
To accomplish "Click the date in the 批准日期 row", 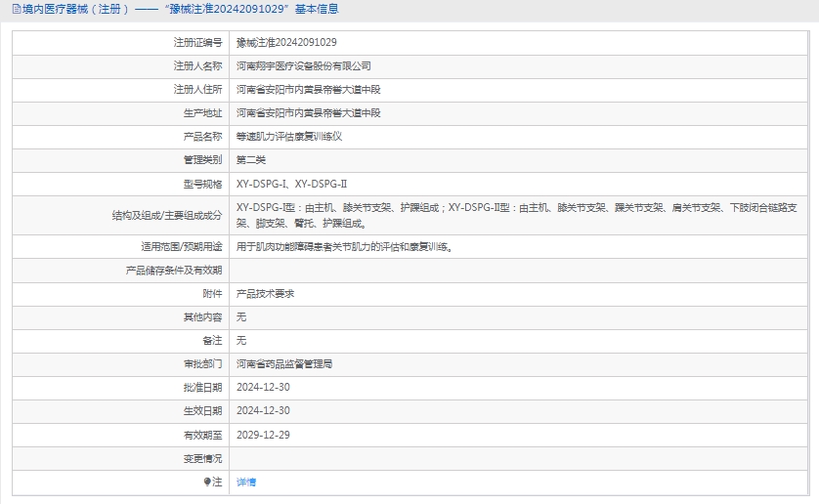I will (x=263, y=388).
